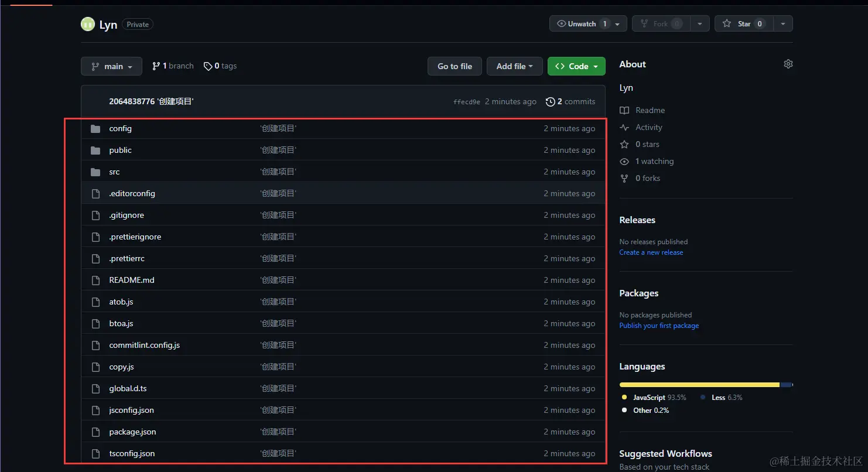Open the 2064838776 author link
868x472 pixels.
pos(132,102)
